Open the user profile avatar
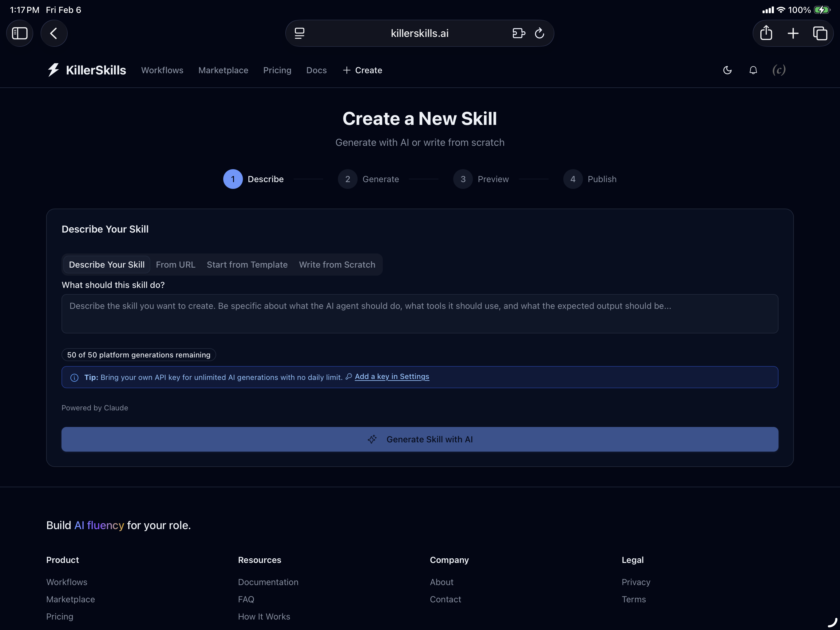The height and width of the screenshot is (630, 840). [x=779, y=70]
